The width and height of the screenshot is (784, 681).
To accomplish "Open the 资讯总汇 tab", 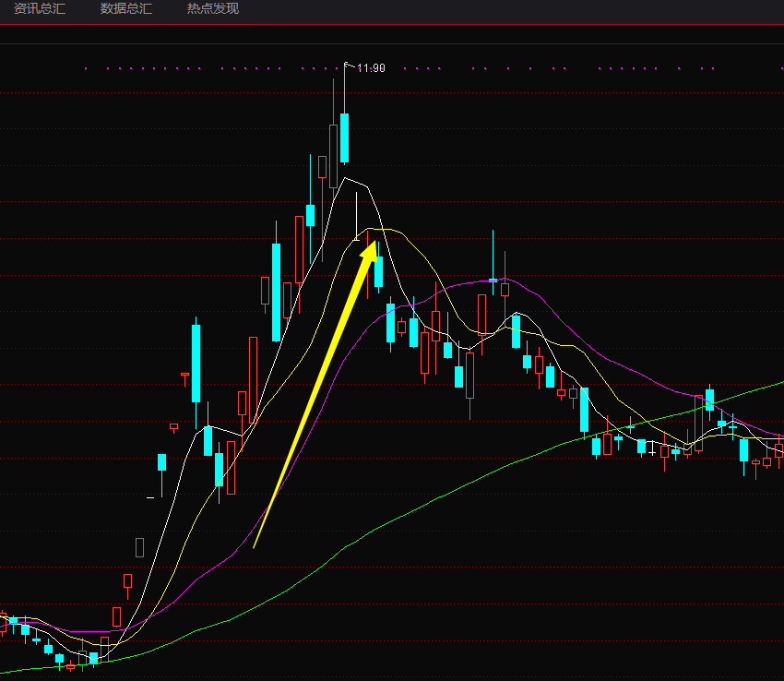I will (x=40, y=8).
